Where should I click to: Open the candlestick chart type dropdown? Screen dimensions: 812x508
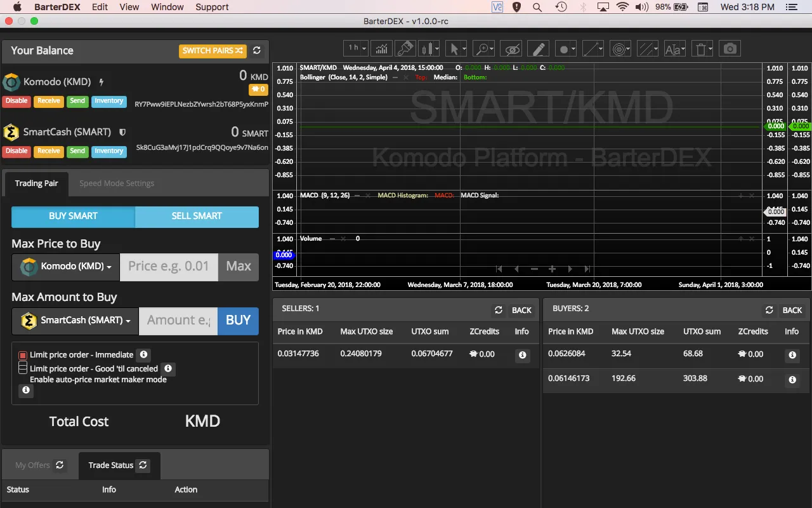point(429,48)
